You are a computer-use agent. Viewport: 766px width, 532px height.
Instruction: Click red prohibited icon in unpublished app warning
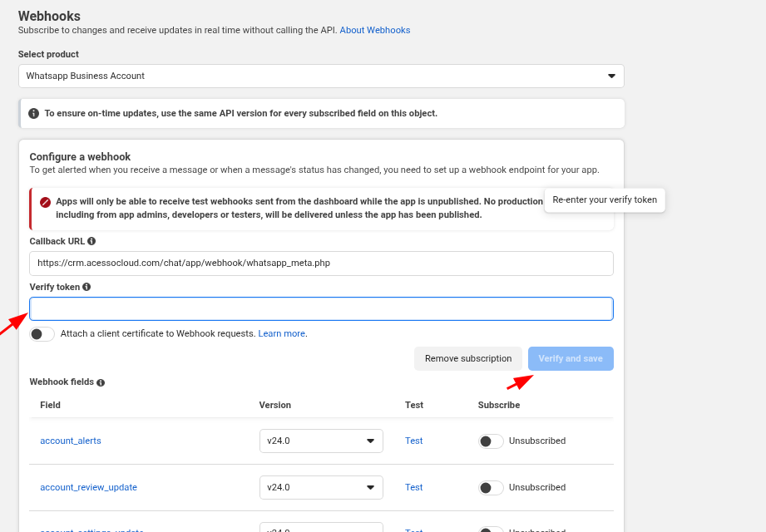coord(45,202)
